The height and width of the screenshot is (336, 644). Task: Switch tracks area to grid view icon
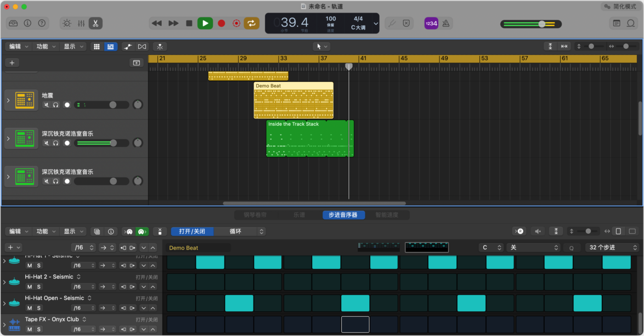[x=97, y=47]
